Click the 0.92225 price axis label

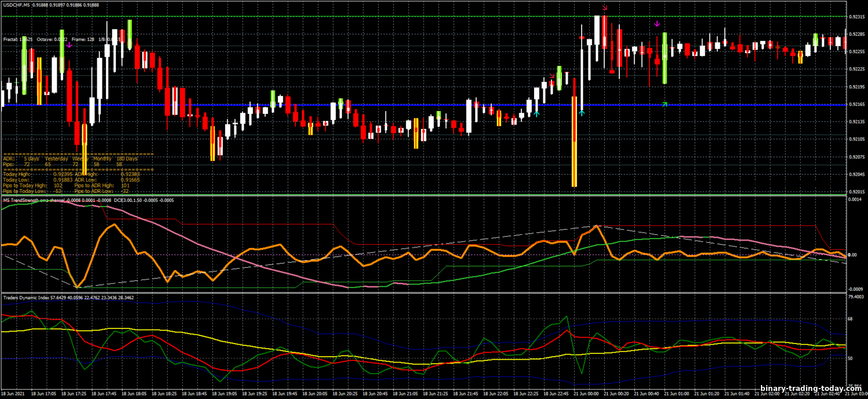tap(856, 69)
